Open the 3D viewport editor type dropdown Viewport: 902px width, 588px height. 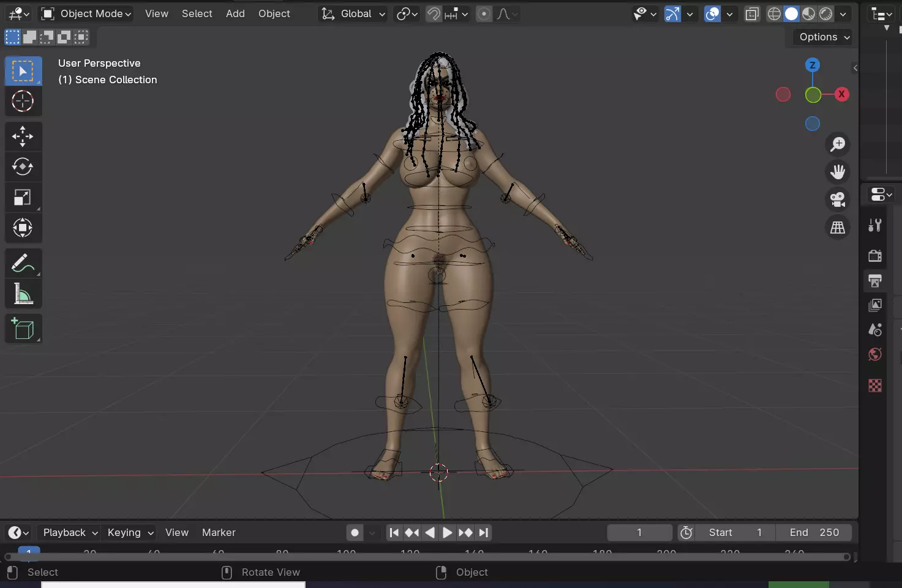(x=18, y=13)
